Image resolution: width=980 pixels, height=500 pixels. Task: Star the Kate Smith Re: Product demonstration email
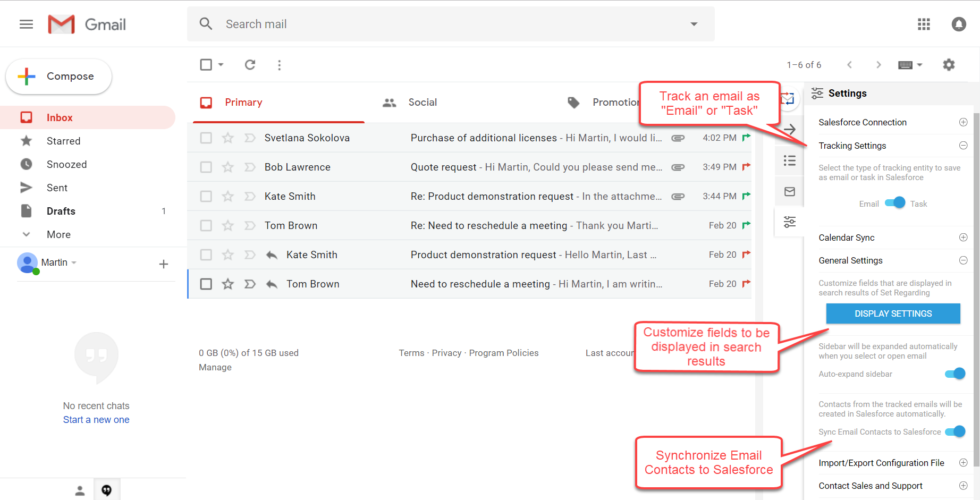tap(228, 197)
